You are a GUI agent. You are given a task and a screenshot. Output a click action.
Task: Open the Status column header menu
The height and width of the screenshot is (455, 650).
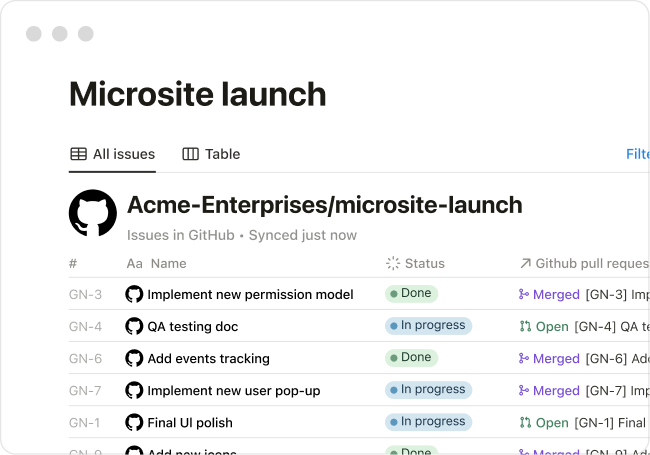pyautogui.click(x=424, y=263)
